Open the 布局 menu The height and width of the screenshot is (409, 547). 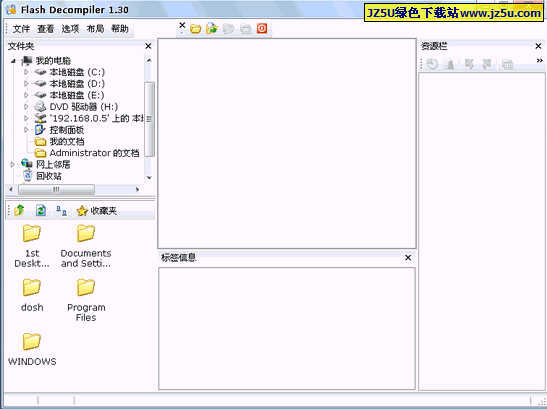[x=95, y=29]
